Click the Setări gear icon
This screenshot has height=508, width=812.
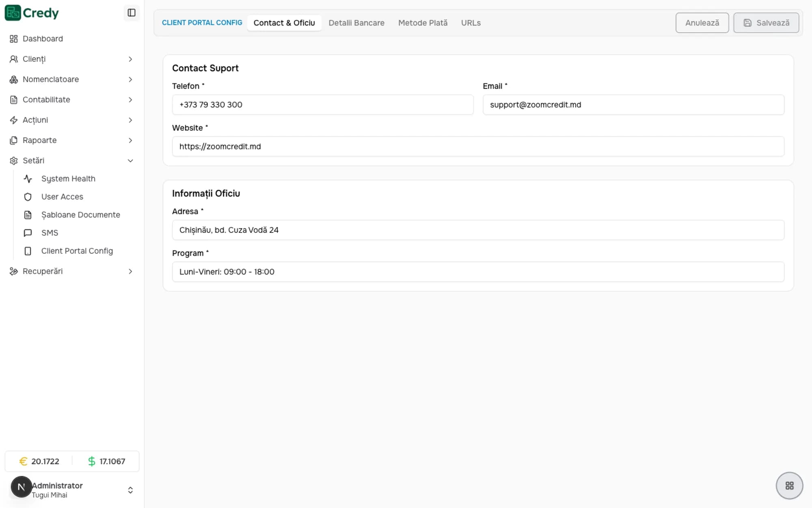coord(14,161)
